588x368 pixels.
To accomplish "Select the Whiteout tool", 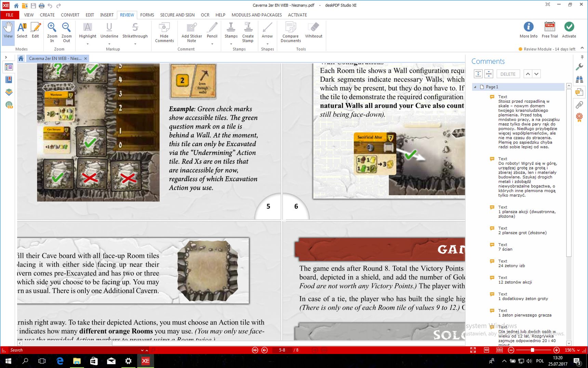I will [313, 30].
